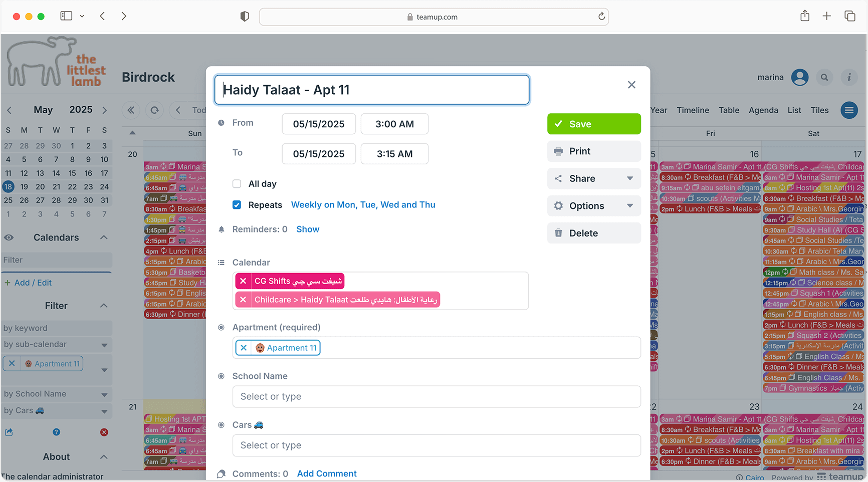Refresh the calendar view

pos(154,110)
